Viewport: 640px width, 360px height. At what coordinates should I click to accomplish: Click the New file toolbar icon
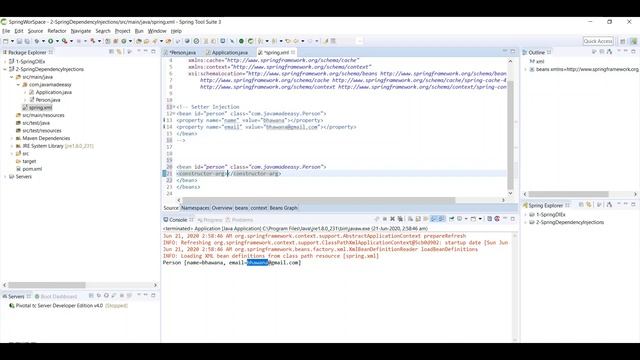[6, 41]
